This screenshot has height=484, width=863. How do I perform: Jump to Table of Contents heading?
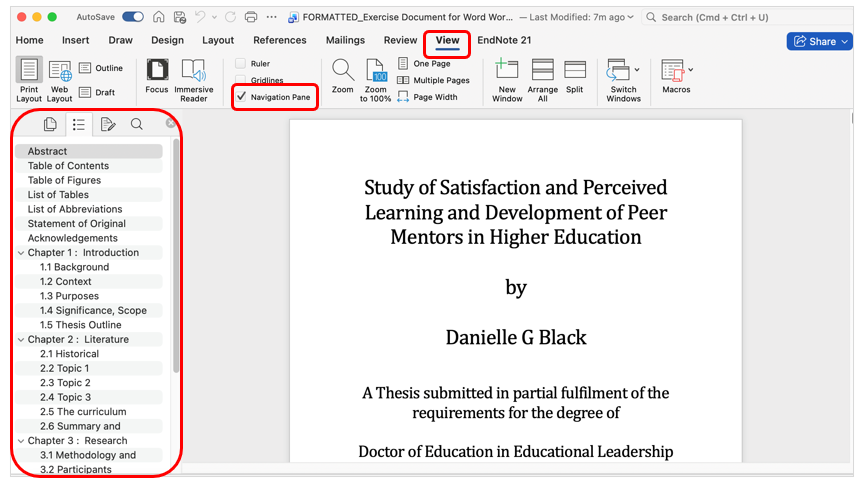tap(89, 166)
